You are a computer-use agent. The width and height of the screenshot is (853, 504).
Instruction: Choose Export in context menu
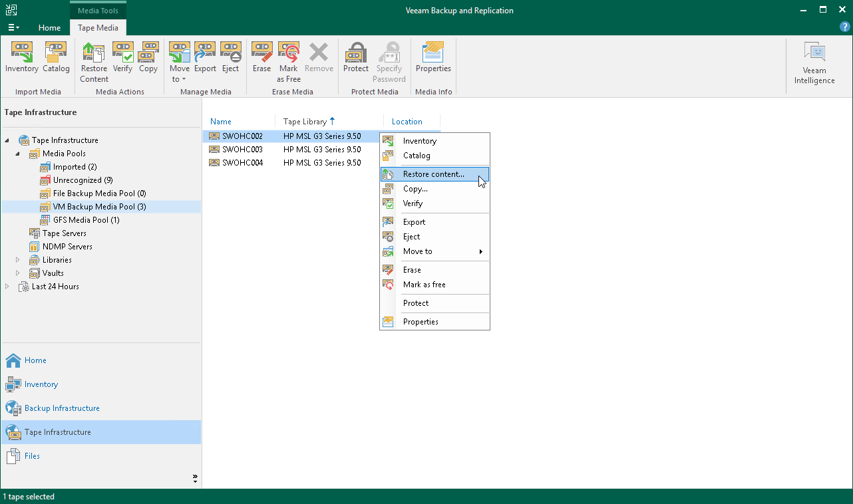(435, 222)
